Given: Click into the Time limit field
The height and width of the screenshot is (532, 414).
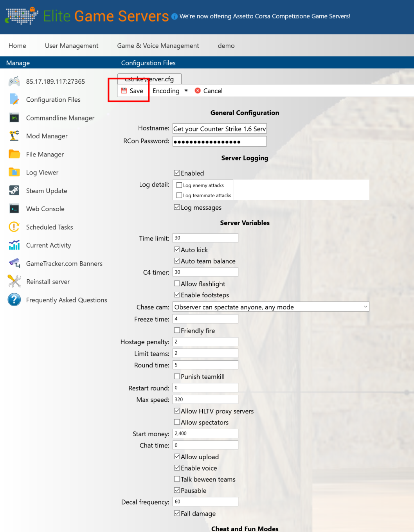Looking at the screenshot, I should tap(205, 238).
